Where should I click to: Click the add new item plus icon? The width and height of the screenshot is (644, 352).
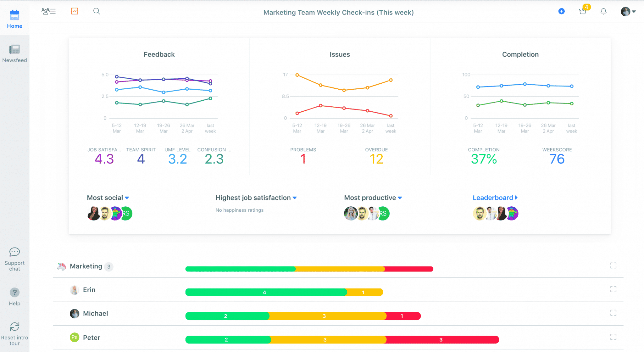(x=561, y=11)
